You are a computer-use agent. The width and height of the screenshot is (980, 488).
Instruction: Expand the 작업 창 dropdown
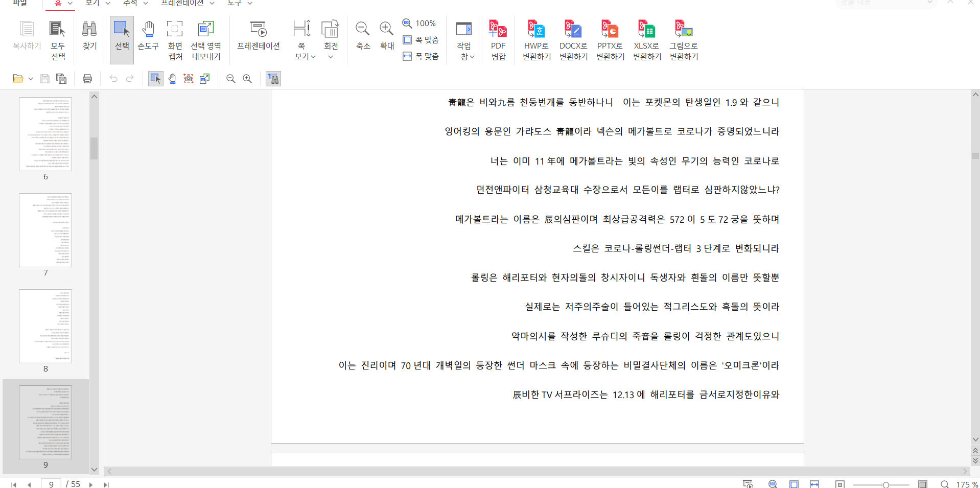pos(466,56)
